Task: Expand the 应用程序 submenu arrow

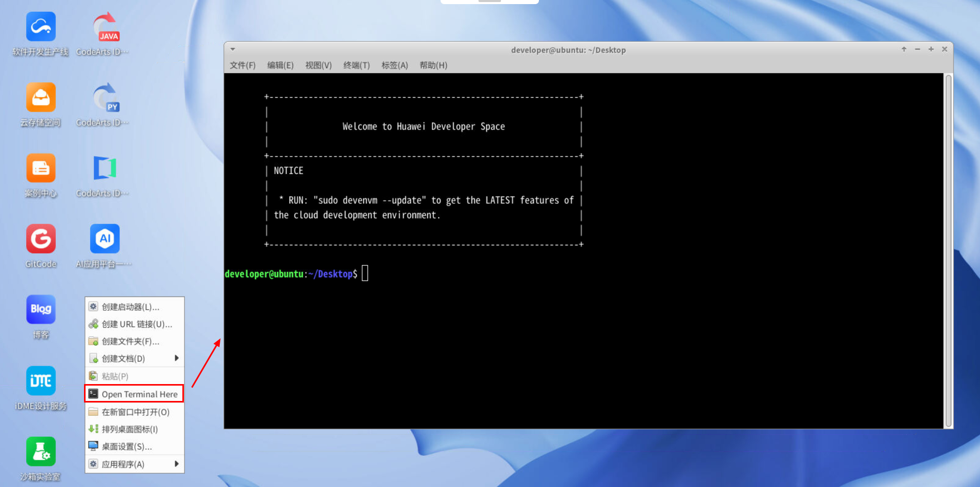Action: pos(176,464)
